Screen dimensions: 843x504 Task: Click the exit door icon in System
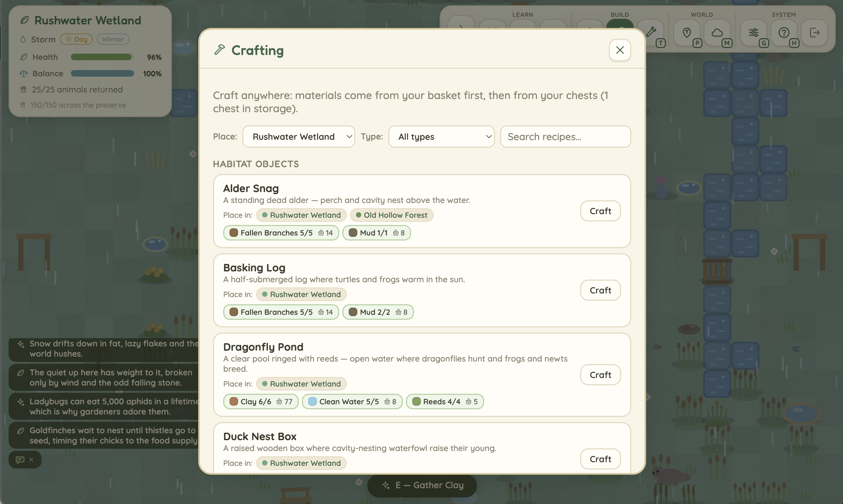tap(814, 33)
